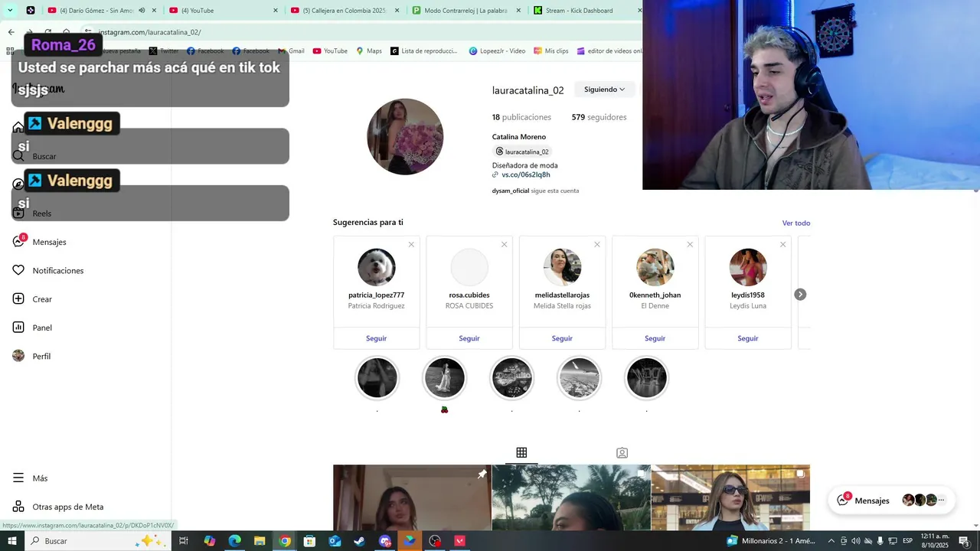Select the tagged photos tab
The height and width of the screenshot is (551, 980).
click(622, 453)
